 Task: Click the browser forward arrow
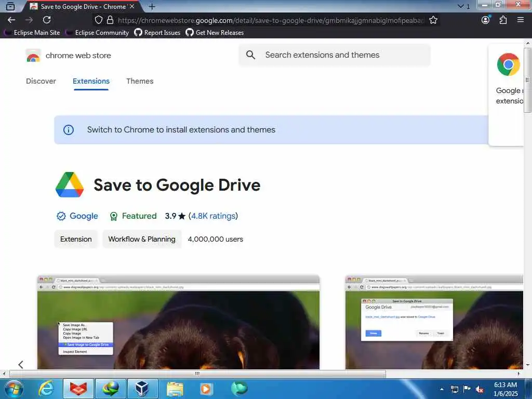pyautogui.click(x=29, y=20)
